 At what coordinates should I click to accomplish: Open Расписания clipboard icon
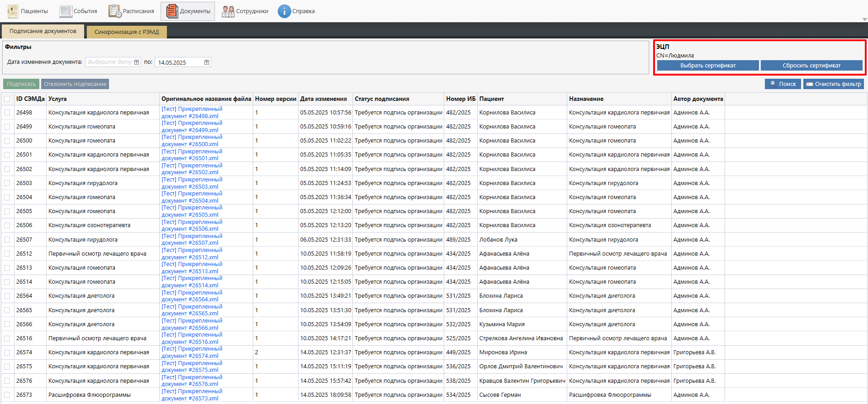(115, 11)
